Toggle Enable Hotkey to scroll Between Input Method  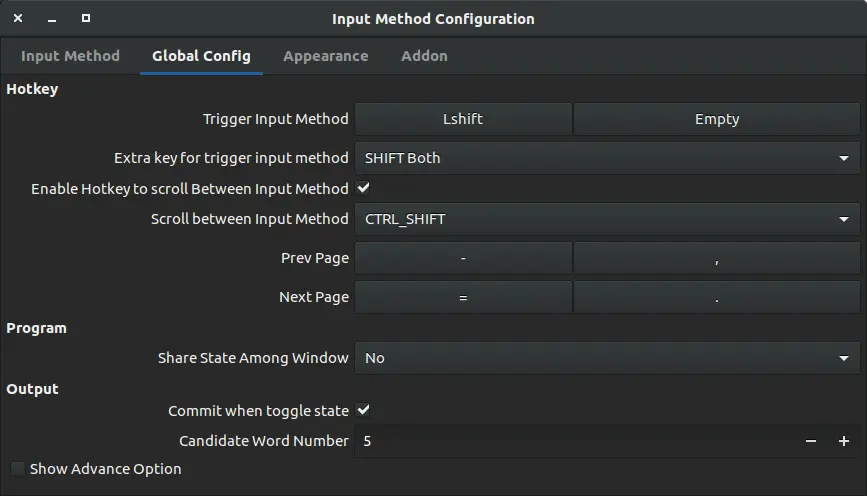click(x=364, y=188)
